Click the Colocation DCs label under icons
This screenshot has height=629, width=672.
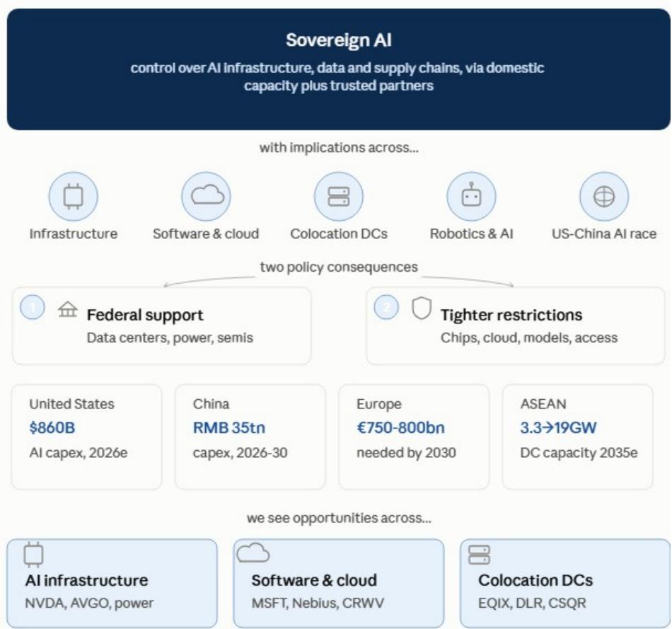coord(339,233)
